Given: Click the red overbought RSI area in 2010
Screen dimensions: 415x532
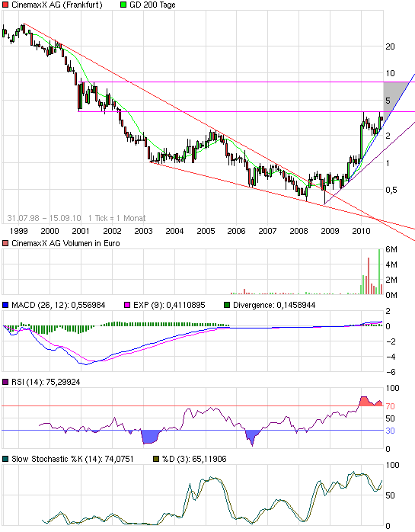Looking at the screenshot, I should tap(370, 402).
